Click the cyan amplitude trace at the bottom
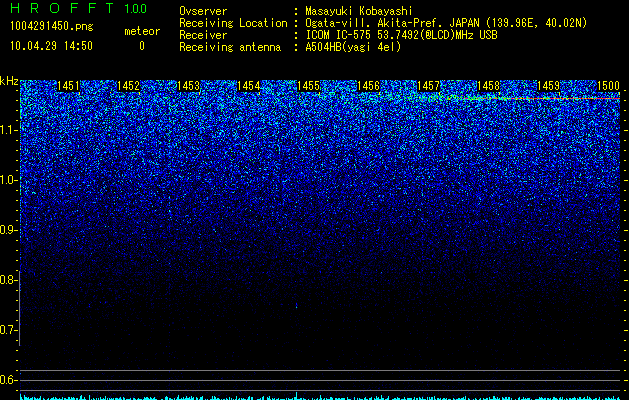This screenshot has width=629, height=400. (x=320, y=397)
